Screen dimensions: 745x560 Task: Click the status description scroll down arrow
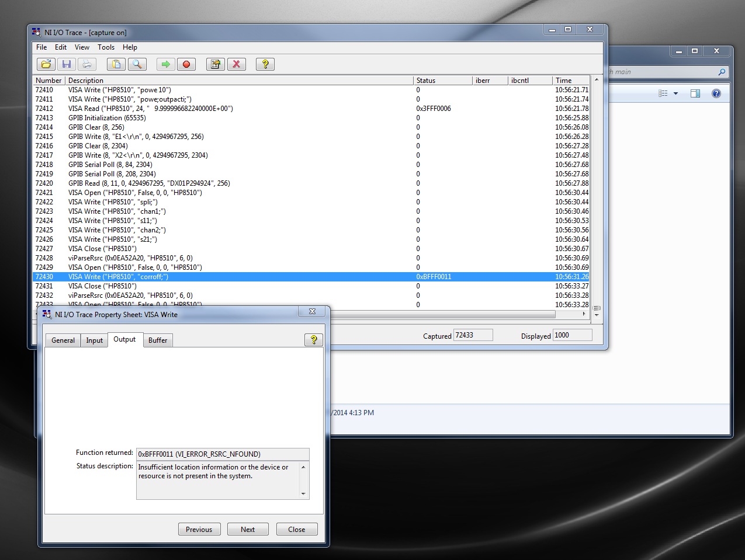point(303,494)
